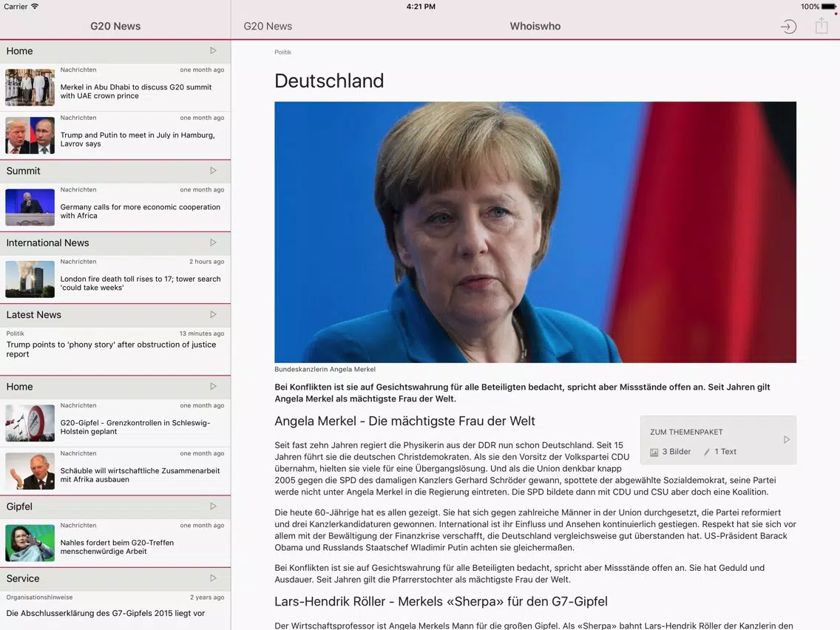This screenshot has width=840, height=630.
Task: Select the International News section header
Action: [x=115, y=243]
